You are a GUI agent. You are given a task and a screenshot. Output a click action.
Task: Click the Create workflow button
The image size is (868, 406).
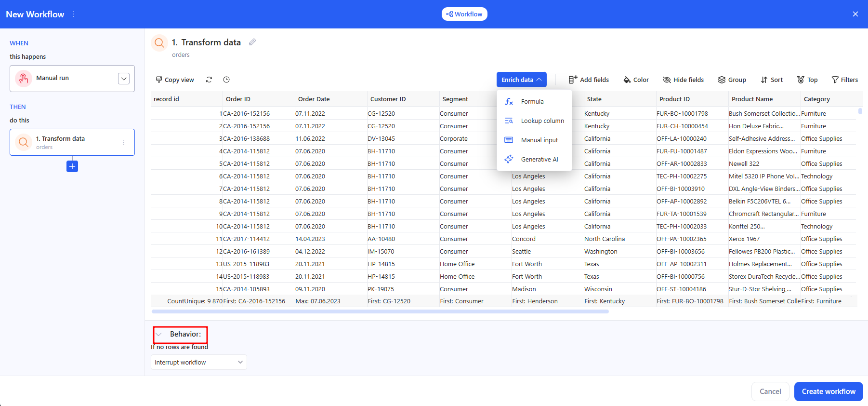pyautogui.click(x=828, y=392)
